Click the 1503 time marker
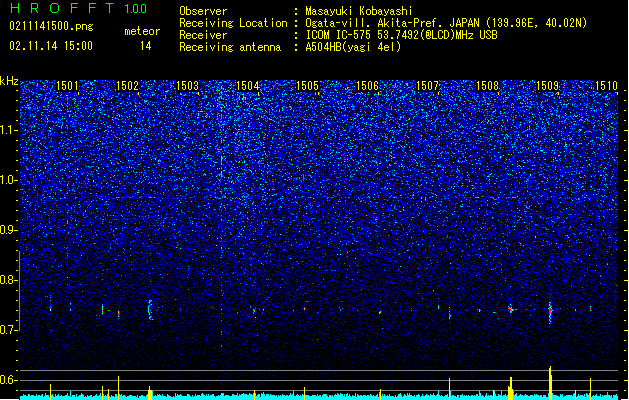 [x=187, y=86]
